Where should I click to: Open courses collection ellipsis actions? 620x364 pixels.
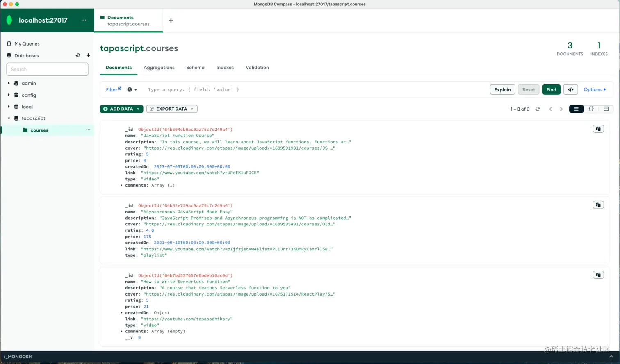coord(88,130)
